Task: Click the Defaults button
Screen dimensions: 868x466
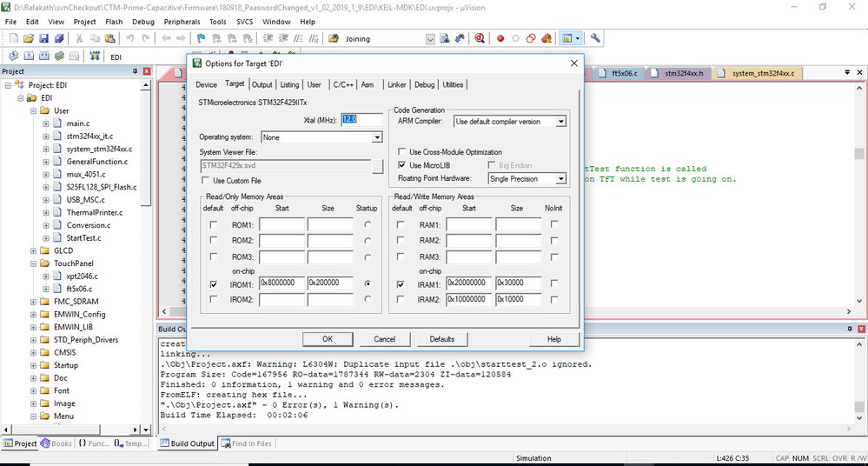Action: point(441,339)
